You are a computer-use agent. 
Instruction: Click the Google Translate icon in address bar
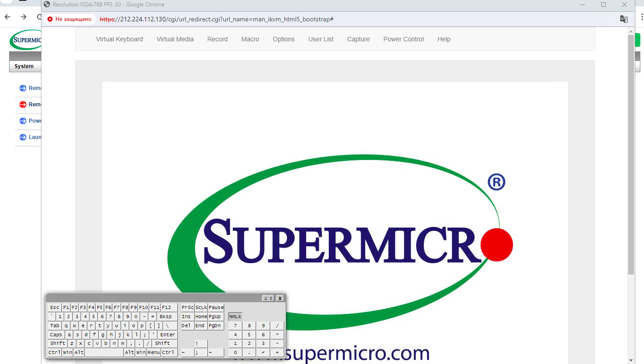pos(624,19)
